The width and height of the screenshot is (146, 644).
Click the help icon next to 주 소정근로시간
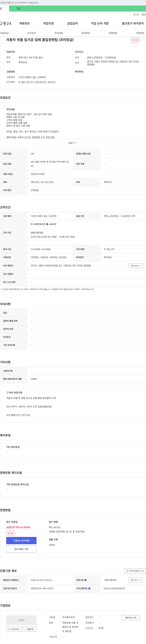(47, 224)
